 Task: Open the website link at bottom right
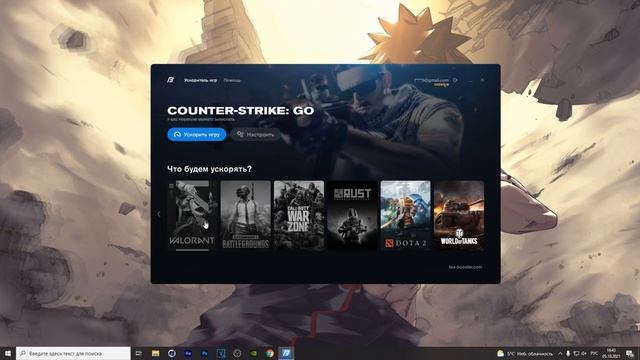[x=465, y=267]
